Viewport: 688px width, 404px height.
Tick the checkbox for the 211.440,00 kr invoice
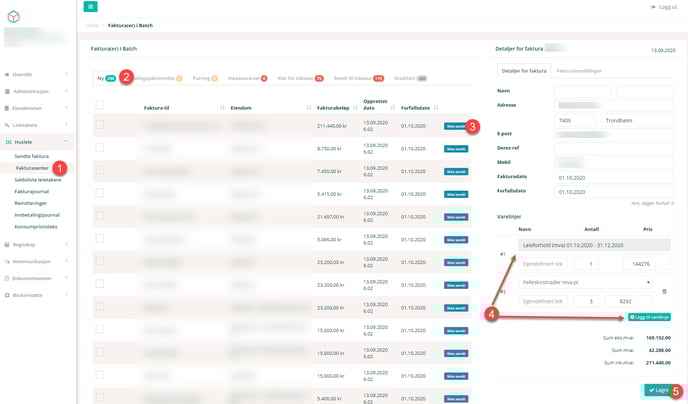[x=100, y=125]
